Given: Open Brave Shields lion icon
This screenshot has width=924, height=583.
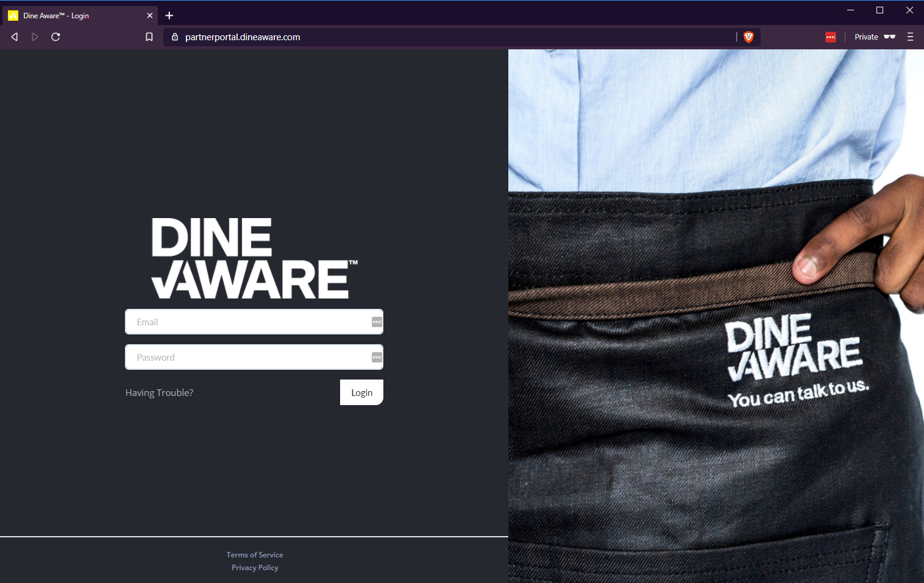Looking at the screenshot, I should (x=748, y=37).
